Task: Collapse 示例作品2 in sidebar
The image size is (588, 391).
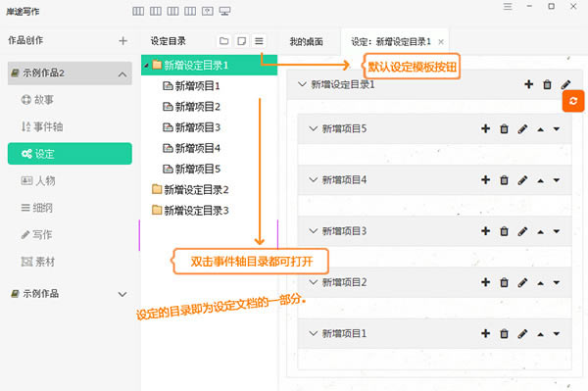Action: click(x=122, y=74)
